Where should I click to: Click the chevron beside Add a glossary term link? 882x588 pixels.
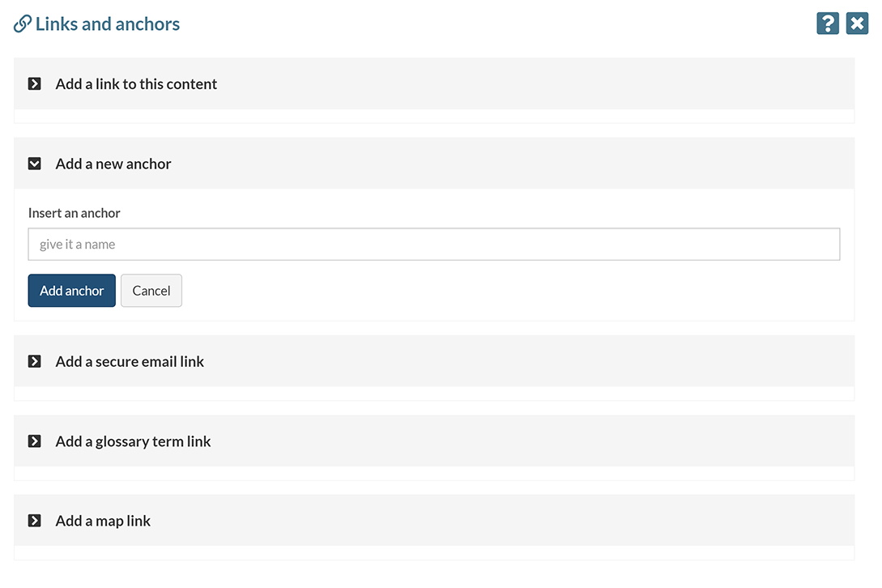pos(34,441)
